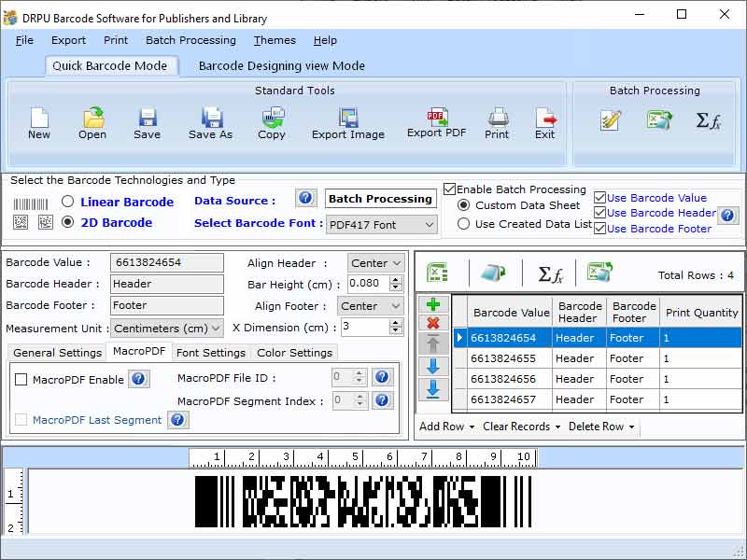Select the Sigma fx function icon in Batch Processing
Screen dimensions: 747x560
[x=709, y=119]
